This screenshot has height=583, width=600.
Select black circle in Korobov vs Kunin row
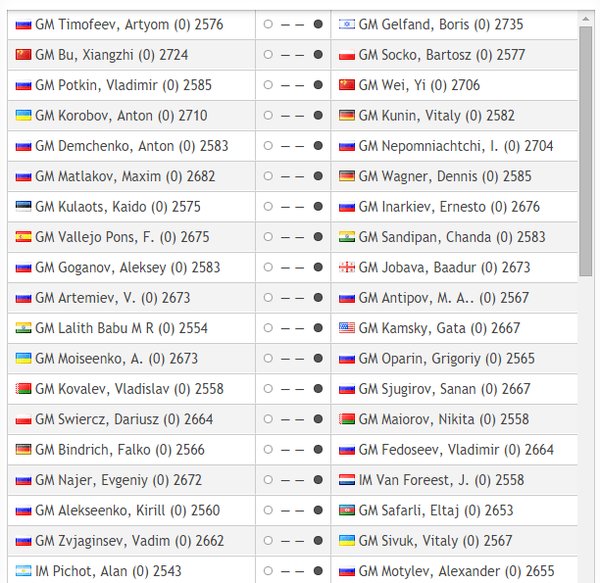coord(318,115)
